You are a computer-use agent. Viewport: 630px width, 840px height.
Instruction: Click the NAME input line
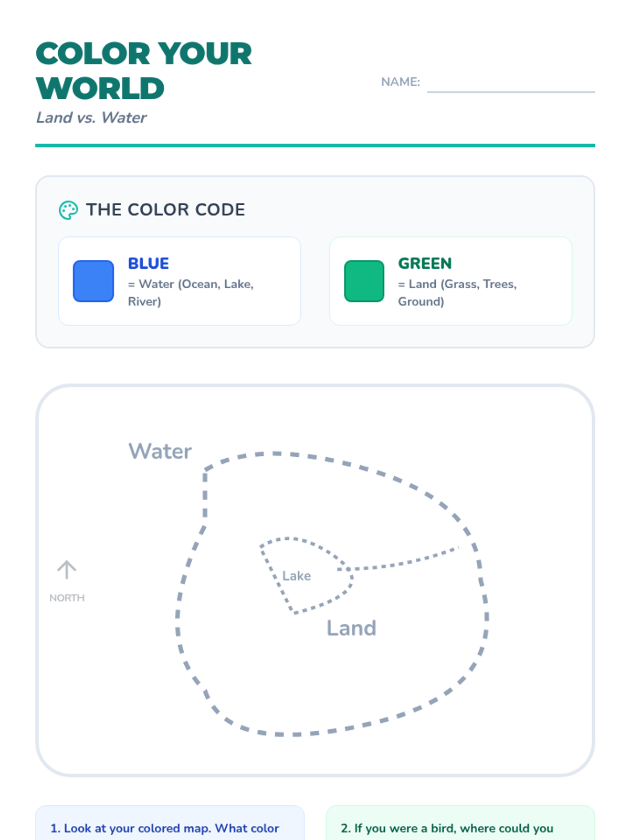[510, 84]
